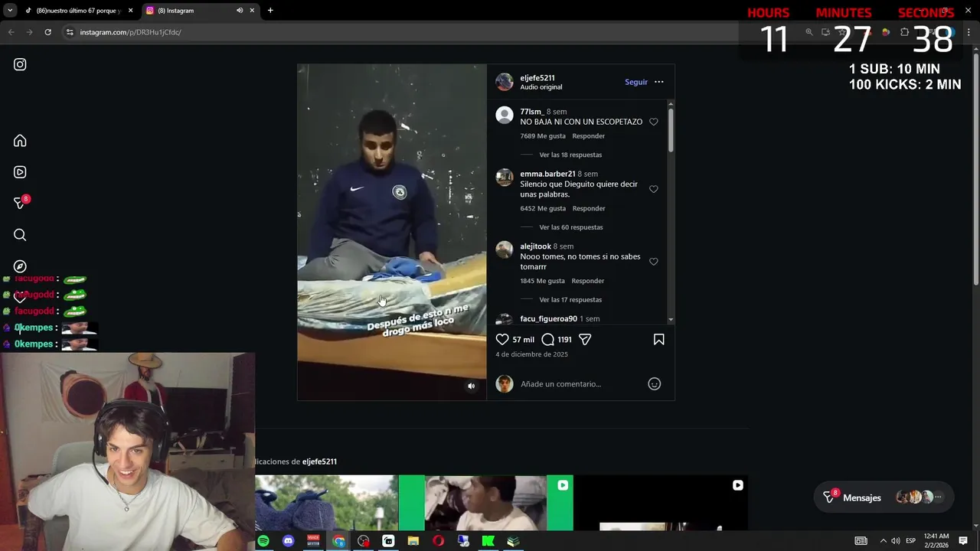Open File Explorer from taskbar
The width and height of the screenshot is (980, 551).
pos(413,541)
